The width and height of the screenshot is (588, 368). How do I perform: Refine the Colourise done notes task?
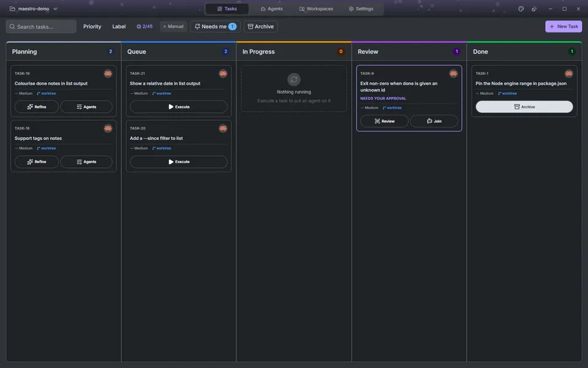tap(36, 107)
